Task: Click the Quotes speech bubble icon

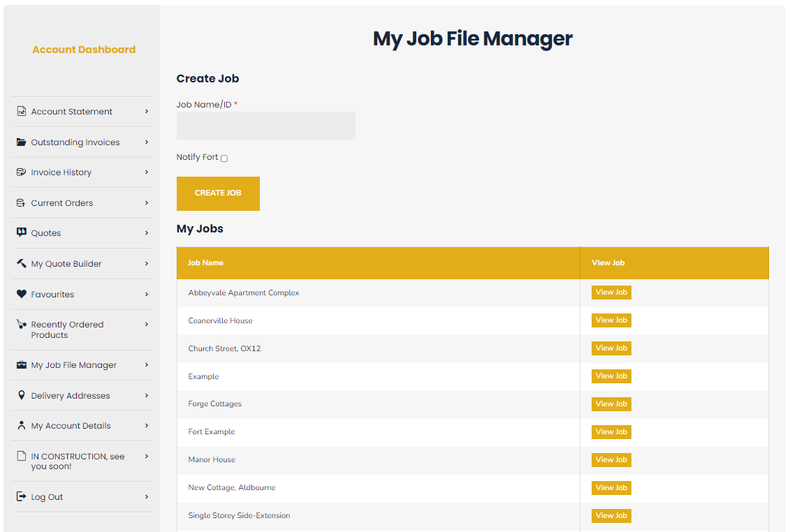Action: tap(21, 233)
